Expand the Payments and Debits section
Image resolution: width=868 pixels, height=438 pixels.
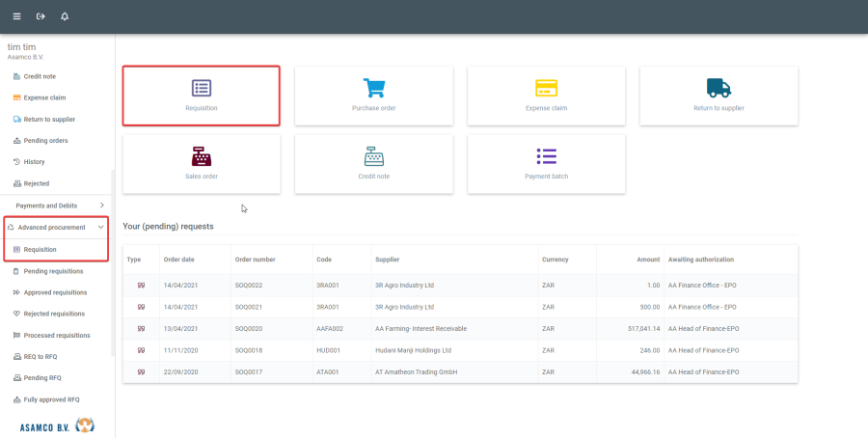point(58,205)
